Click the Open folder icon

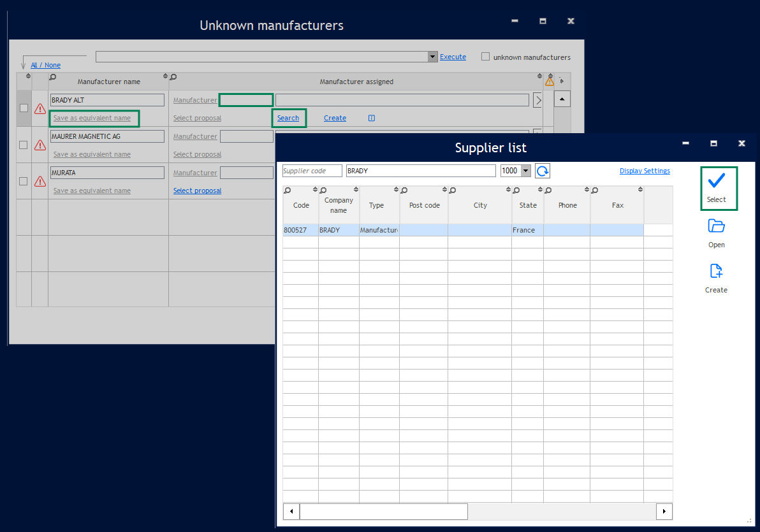(716, 226)
